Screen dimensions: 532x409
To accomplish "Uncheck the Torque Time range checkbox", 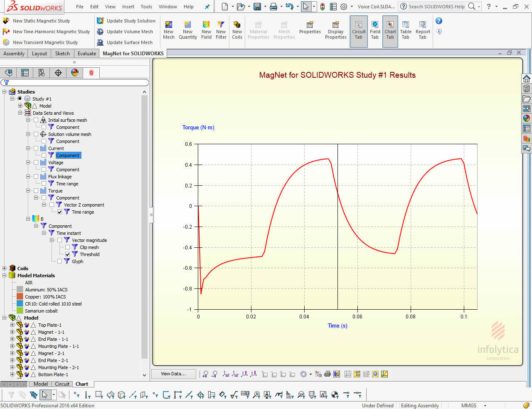I will pos(60,212).
